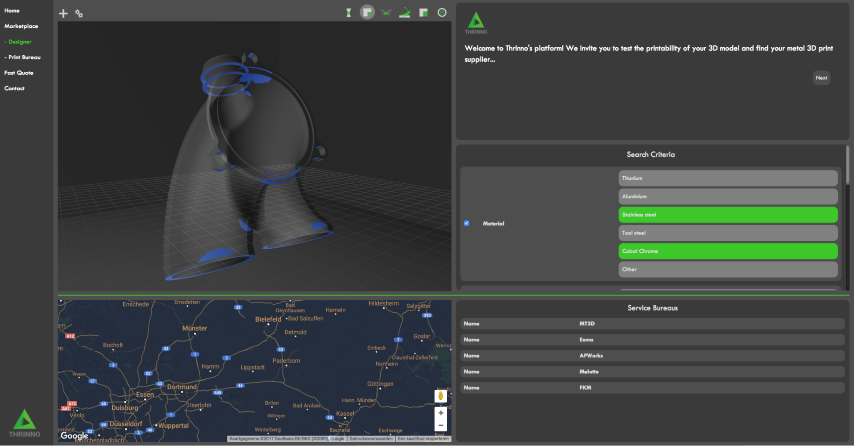Screen dimensions: 854x446
Task: Click the round highlighted layers icon in viewer toolbar
Action: 368,13
